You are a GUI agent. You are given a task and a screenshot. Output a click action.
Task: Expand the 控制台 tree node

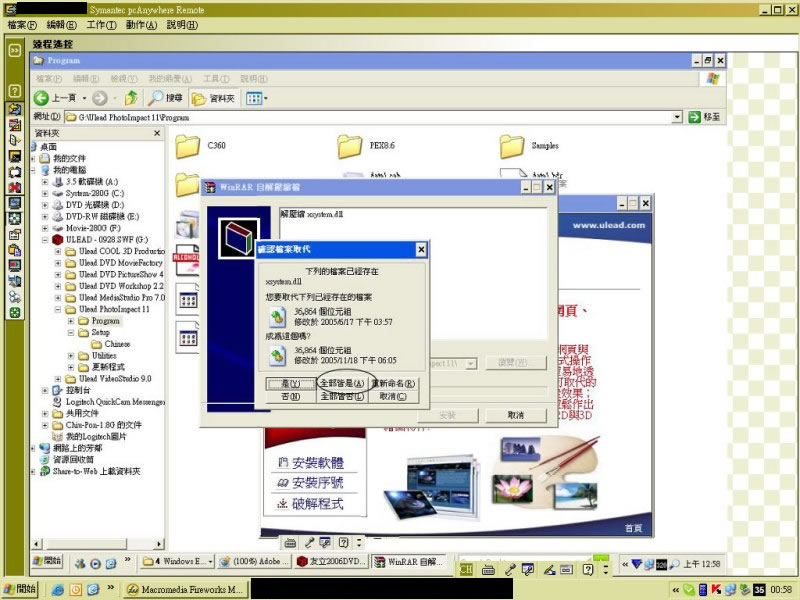tap(45, 390)
